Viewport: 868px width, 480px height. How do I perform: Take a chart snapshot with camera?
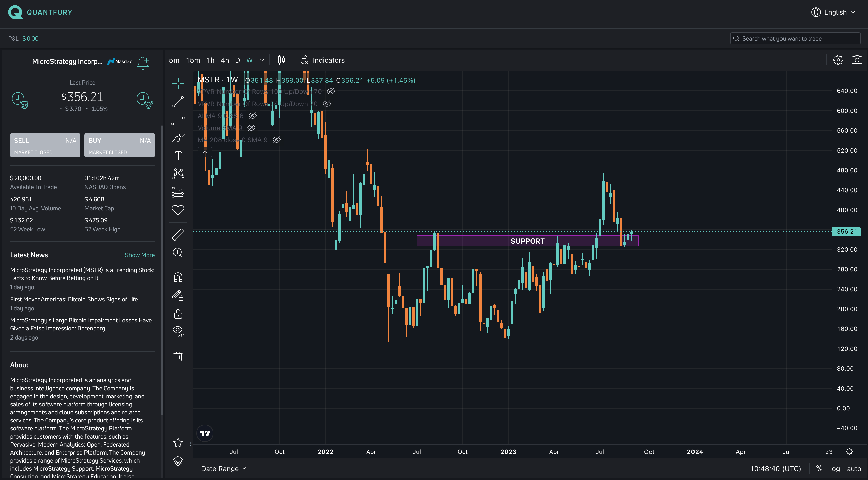click(857, 60)
